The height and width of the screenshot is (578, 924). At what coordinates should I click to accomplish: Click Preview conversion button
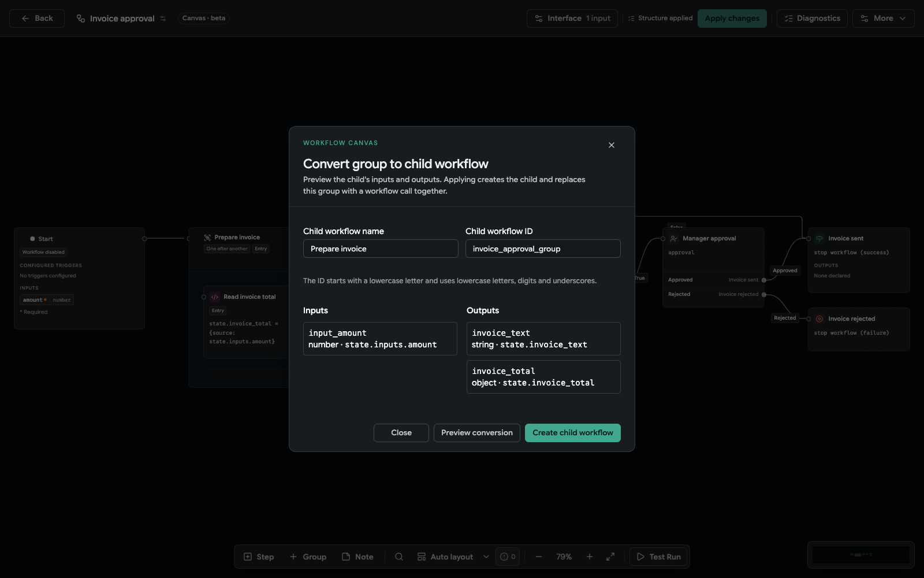477,433
